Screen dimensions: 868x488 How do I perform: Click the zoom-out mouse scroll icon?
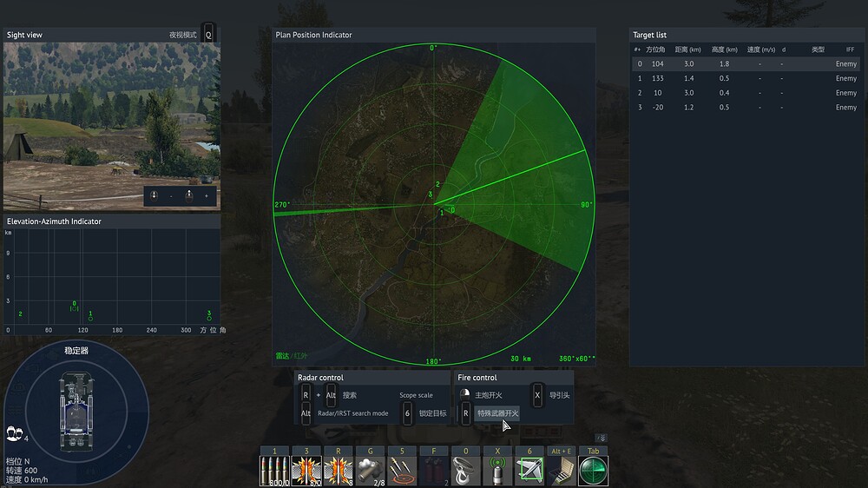155,195
